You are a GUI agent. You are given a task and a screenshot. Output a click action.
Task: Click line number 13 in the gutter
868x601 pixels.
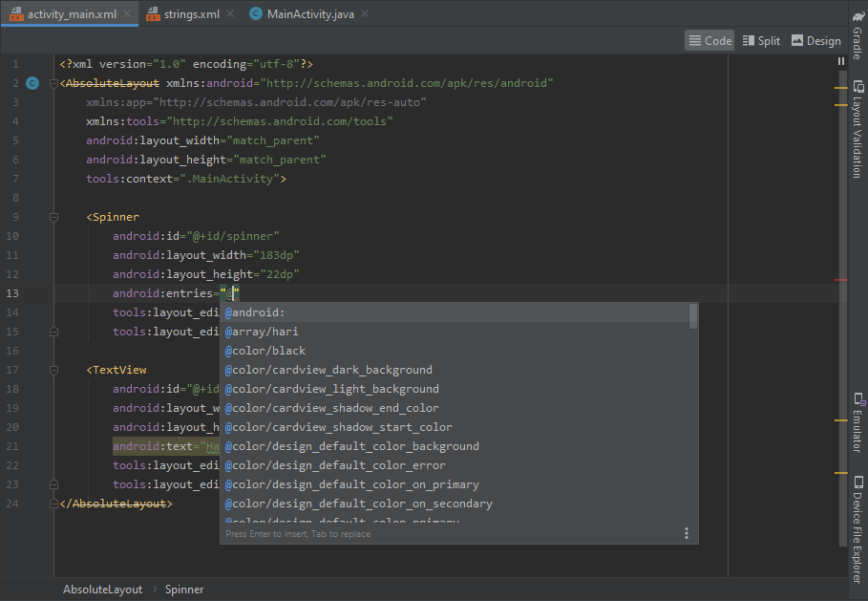(12, 293)
